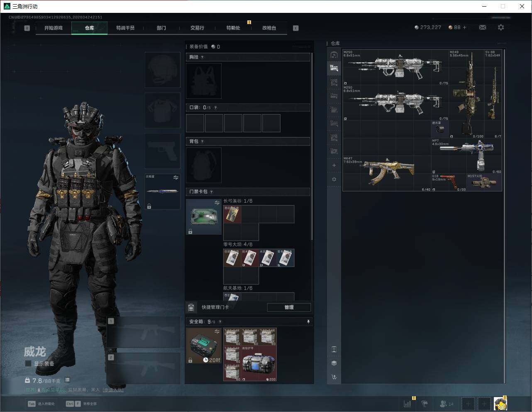
Task: Select the MP7 submachine gun in stash
Action: point(466,156)
